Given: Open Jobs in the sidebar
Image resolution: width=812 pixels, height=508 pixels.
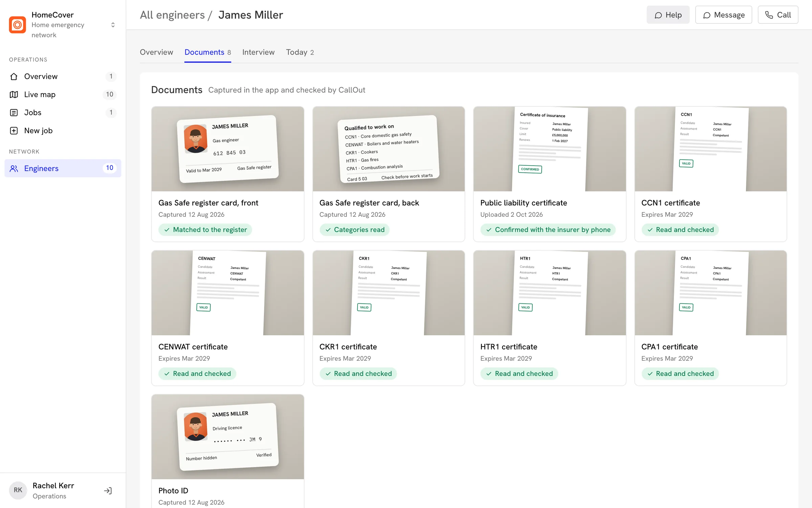Looking at the screenshot, I should [63, 112].
